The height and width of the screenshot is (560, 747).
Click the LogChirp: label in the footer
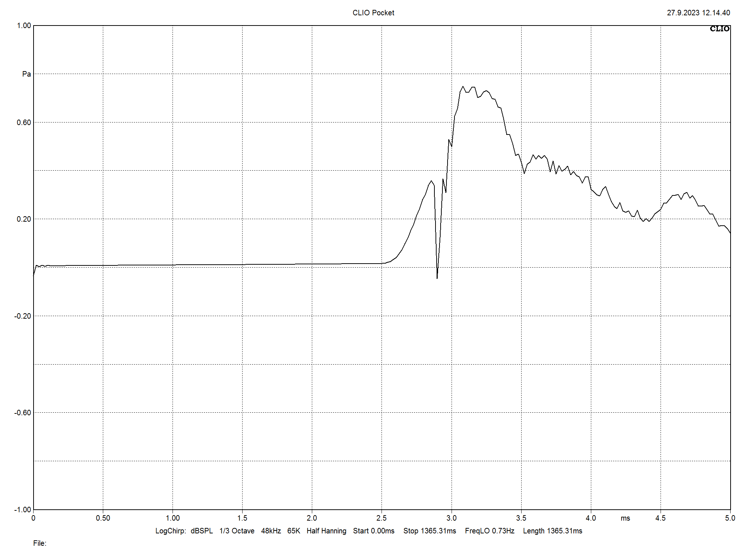tap(171, 531)
